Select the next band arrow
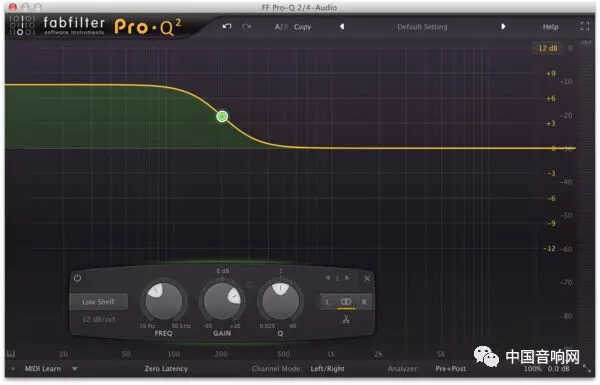 [347, 278]
